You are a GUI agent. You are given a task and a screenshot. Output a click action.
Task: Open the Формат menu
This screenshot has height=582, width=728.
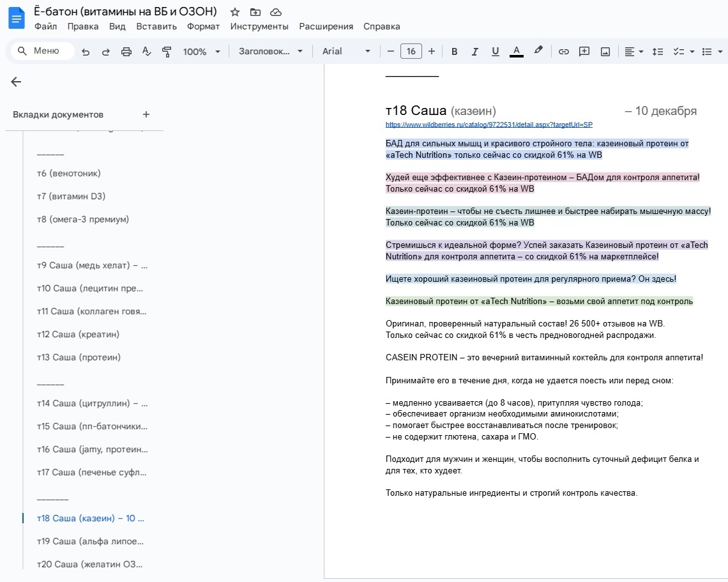pyautogui.click(x=203, y=26)
